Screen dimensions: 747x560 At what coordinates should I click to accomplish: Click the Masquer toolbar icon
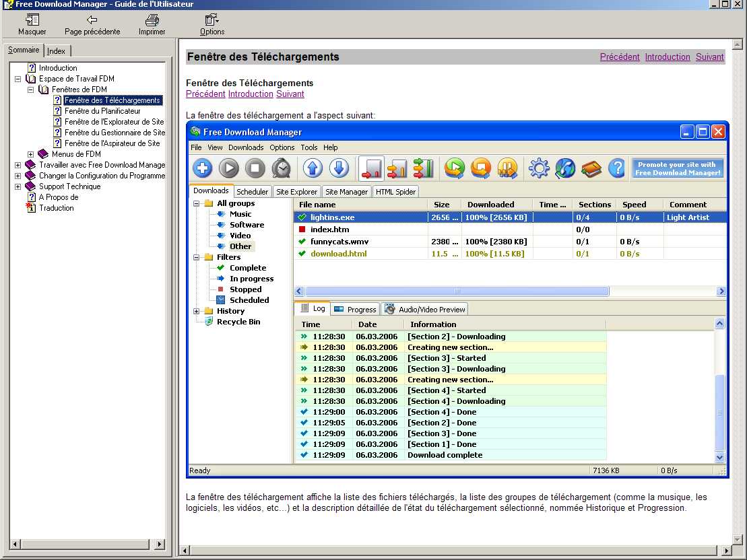[x=32, y=20]
